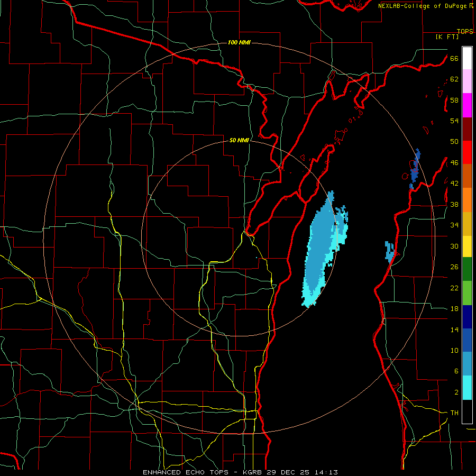Click the legend value "38"
Screen dimensions: 476x476
point(454,204)
